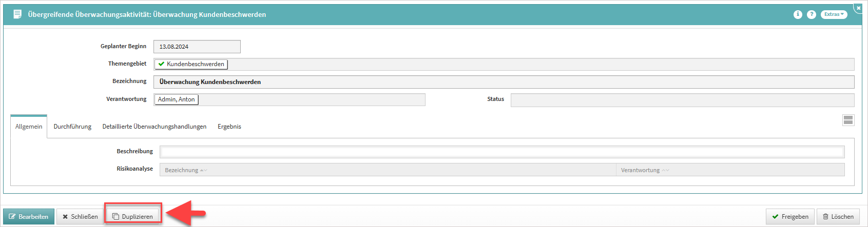Click the Beschreibung input field

click(502, 152)
